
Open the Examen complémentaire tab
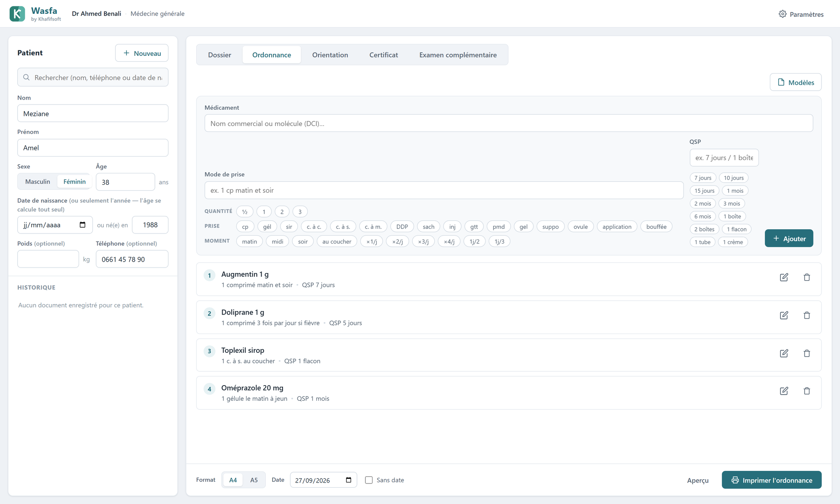point(458,55)
